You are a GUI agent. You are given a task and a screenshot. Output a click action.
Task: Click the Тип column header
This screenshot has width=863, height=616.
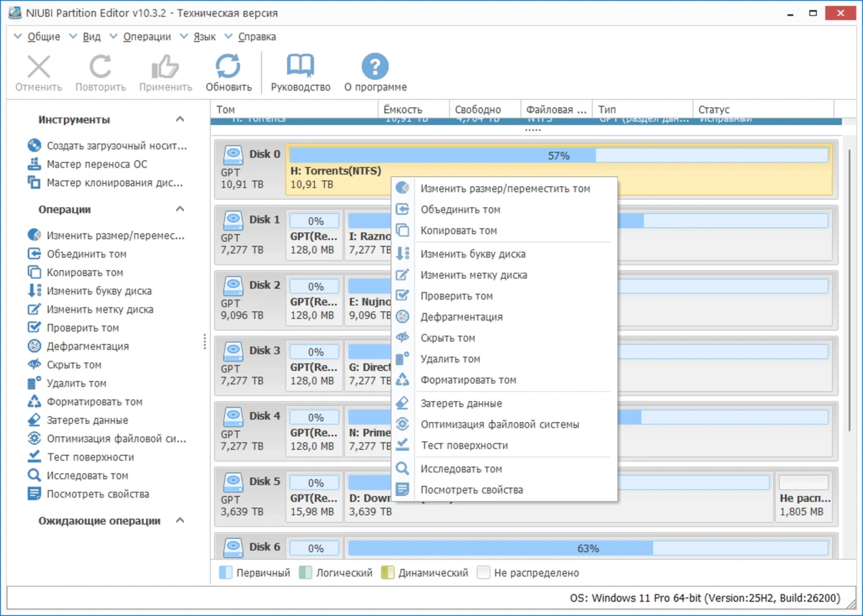click(x=642, y=109)
